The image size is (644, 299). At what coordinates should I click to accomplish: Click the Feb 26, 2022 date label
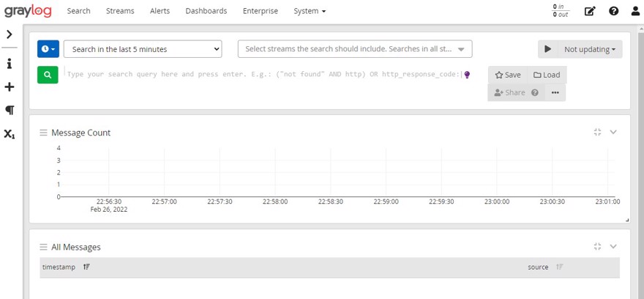coord(109,210)
